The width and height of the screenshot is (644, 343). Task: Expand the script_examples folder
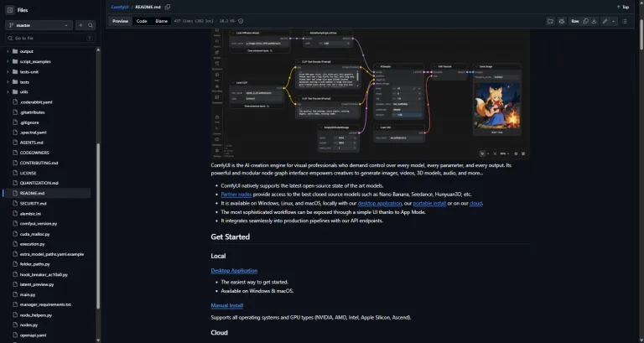point(8,61)
